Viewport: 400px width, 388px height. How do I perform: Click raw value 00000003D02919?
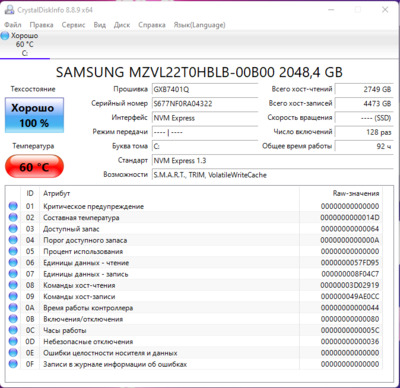pos(350,285)
